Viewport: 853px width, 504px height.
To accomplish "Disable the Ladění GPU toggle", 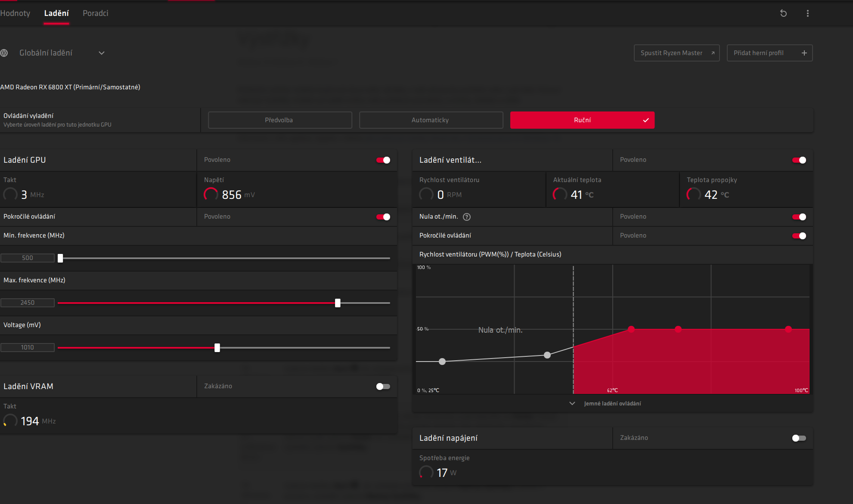I will point(383,160).
